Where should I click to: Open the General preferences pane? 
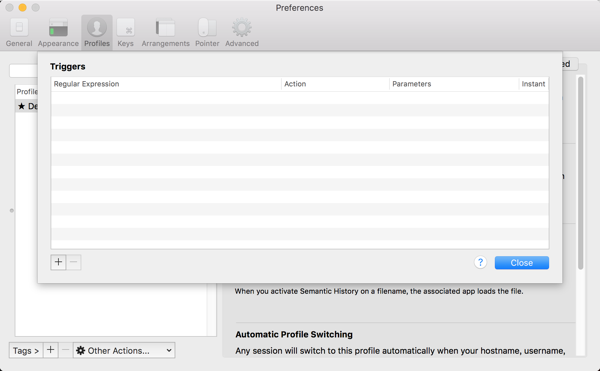[19, 33]
